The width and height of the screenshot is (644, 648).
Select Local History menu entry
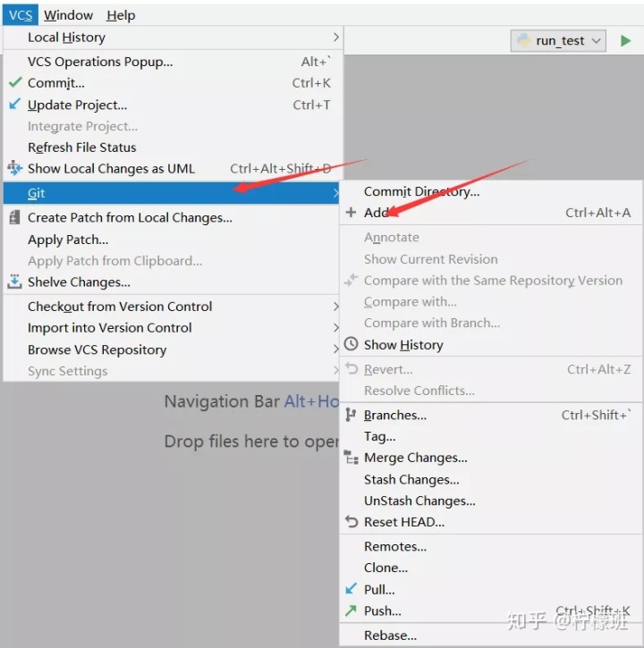[x=173, y=38]
